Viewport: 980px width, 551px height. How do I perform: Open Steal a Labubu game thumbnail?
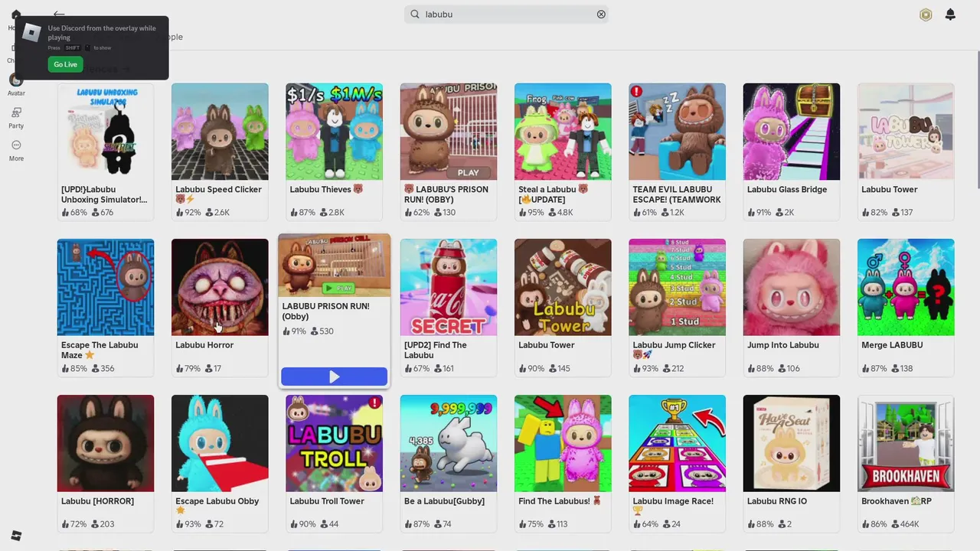(x=563, y=132)
